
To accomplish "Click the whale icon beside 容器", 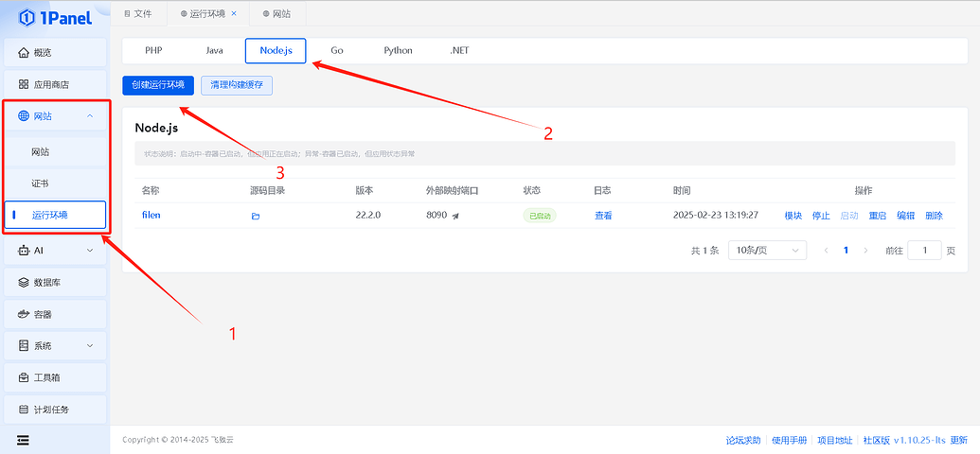I will (x=24, y=314).
